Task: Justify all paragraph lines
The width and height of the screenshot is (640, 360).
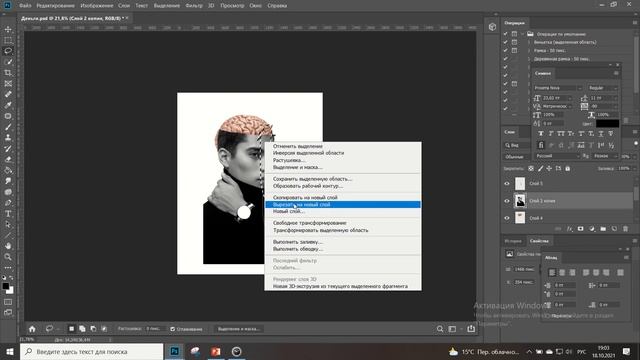Action: click(x=620, y=272)
